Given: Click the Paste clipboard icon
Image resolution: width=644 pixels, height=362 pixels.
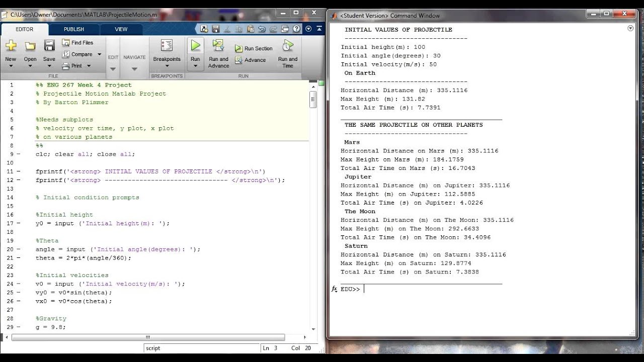Looking at the screenshot, I should (251, 29).
